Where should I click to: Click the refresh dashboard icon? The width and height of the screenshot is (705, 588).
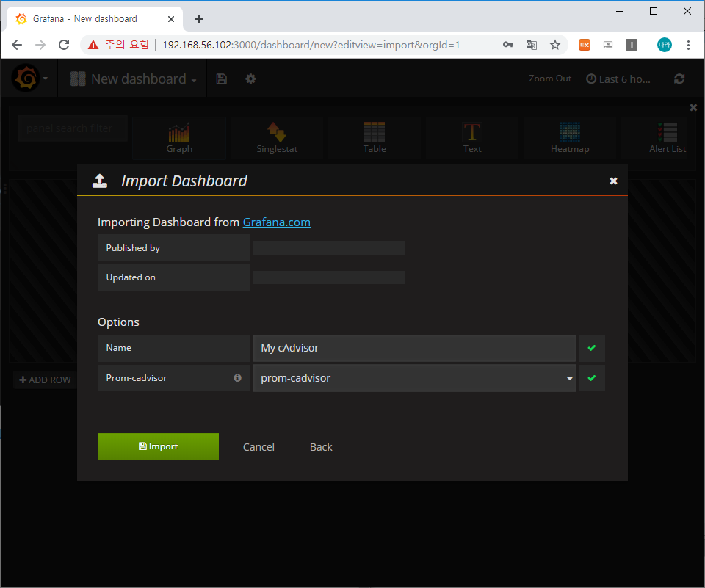[679, 79]
